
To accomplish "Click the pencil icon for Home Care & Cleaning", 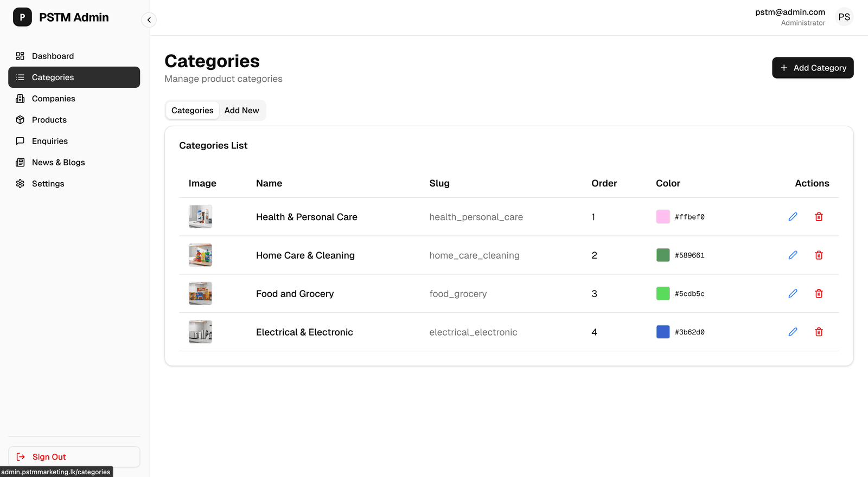I will click(x=793, y=255).
